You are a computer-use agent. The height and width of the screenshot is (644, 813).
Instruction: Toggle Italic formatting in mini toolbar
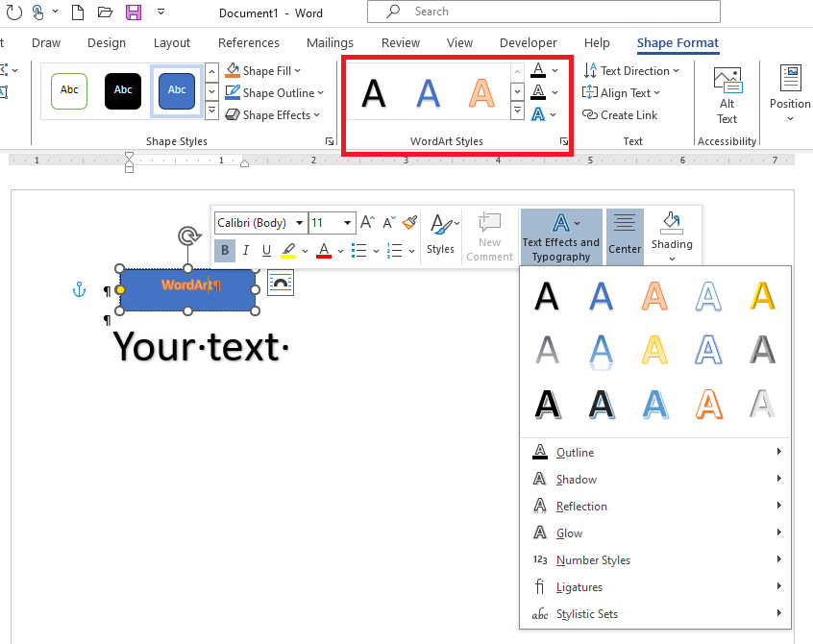[245, 251]
